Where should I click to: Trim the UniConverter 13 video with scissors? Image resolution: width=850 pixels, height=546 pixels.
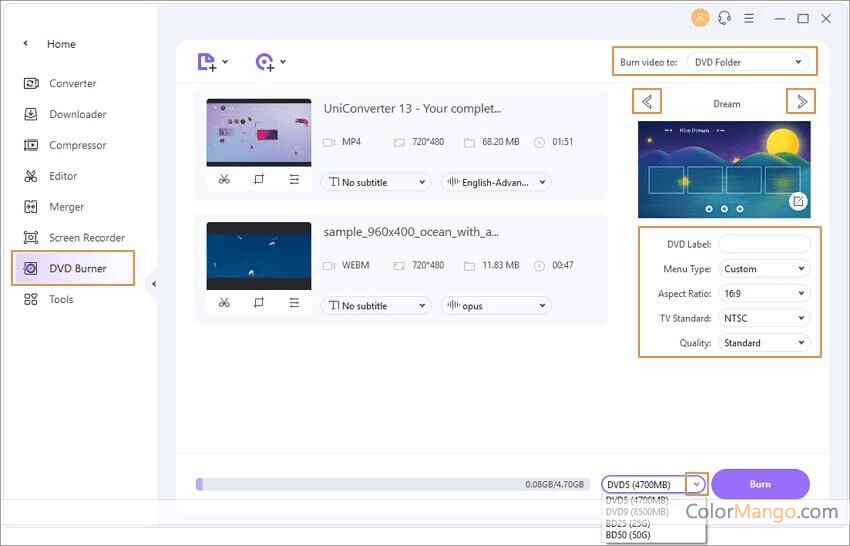224,179
